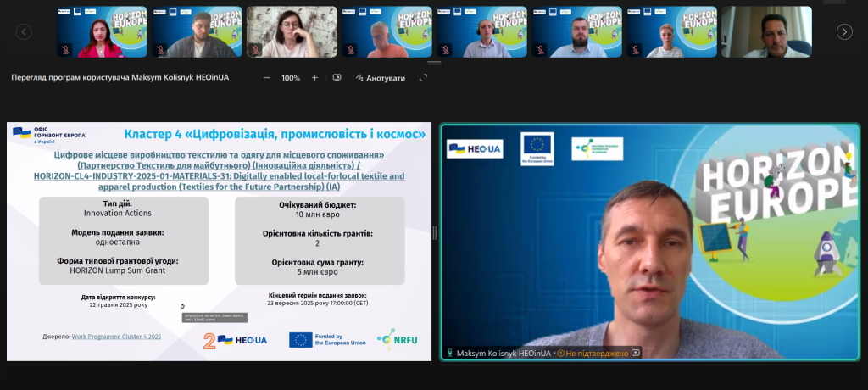Zoom out shared screen with minus icon
868x390 pixels.
pyautogui.click(x=267, y=77)
